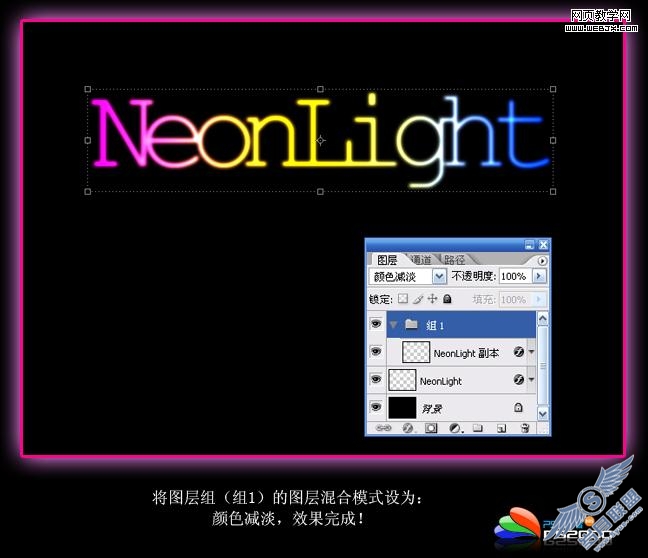
Task: Create new fill or adjustment layer
Action: click(x=455, y=428)
